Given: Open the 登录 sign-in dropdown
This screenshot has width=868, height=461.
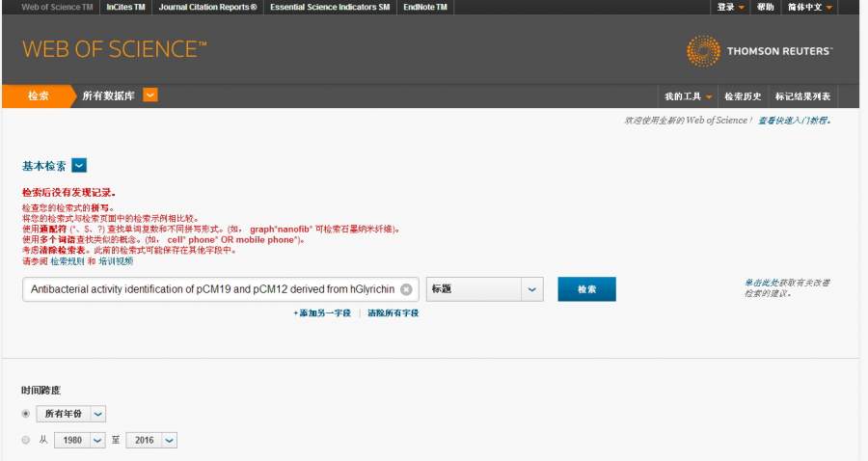Looking at the screenshot, I should [x=730, y=7].
